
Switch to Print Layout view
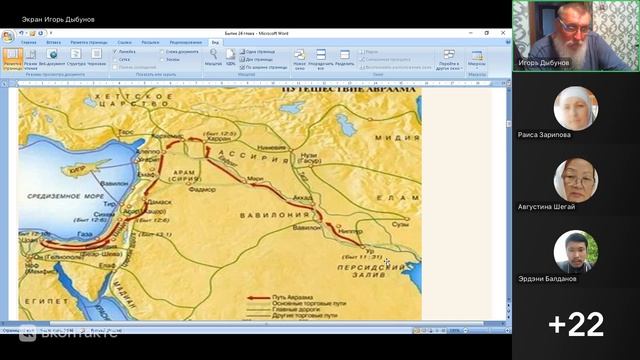12,59
